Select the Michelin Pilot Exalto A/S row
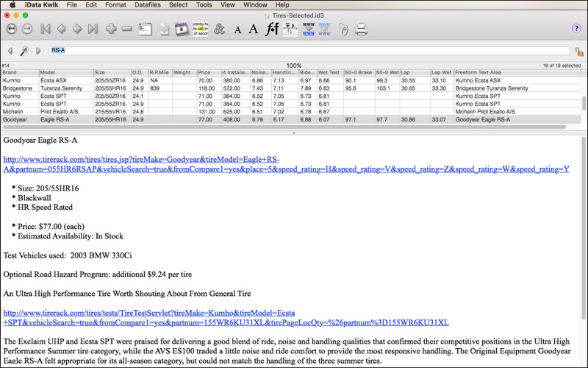This screenshot has height=368, width=588. 291,112
